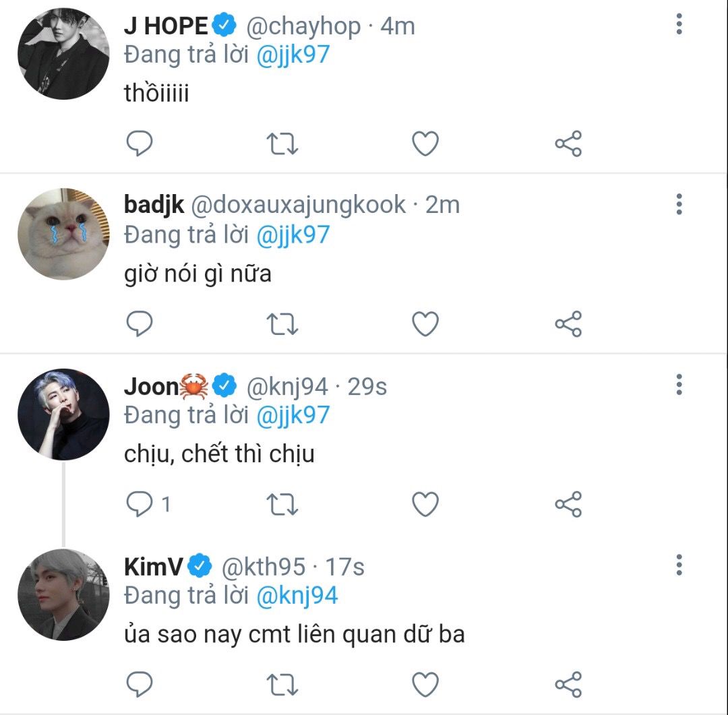Screen dimensions: 728x715
Task: View Joon's profile via avatar
Action: click(x=63, y=414)
